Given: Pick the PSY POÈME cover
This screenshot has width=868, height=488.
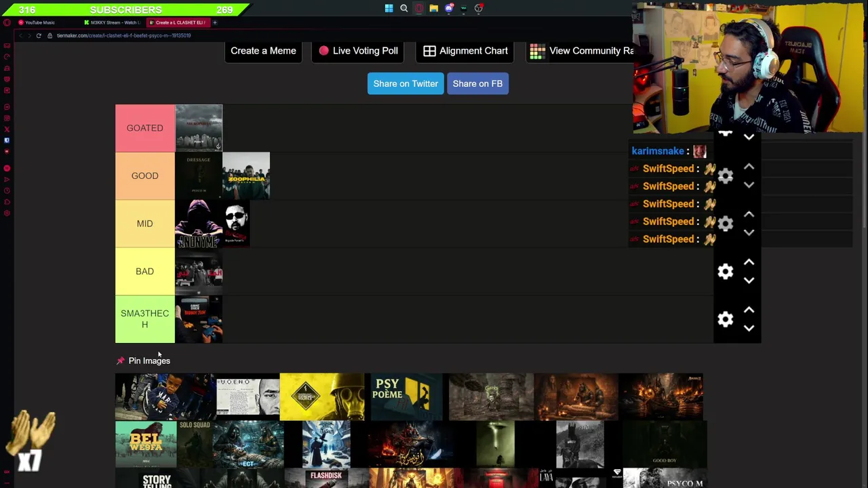Looking at the screenshot, I should [x=406, y=396].
